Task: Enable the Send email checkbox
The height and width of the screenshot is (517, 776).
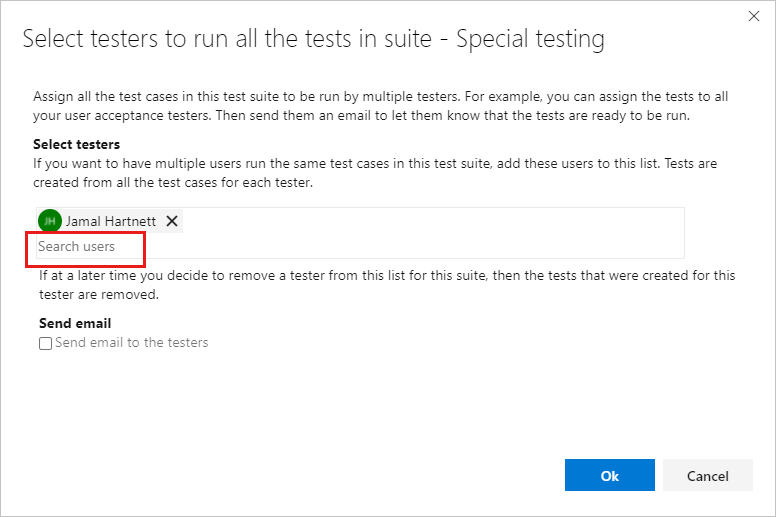Action: (x=46, y=343)
